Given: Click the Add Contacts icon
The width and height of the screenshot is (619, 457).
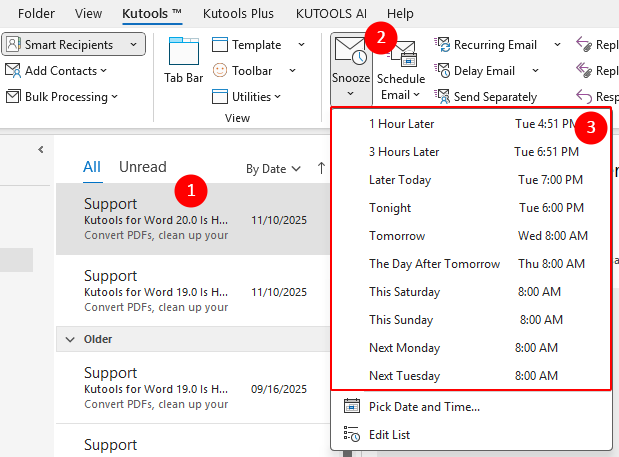Looking at the screenshot, I should [13, 71].
